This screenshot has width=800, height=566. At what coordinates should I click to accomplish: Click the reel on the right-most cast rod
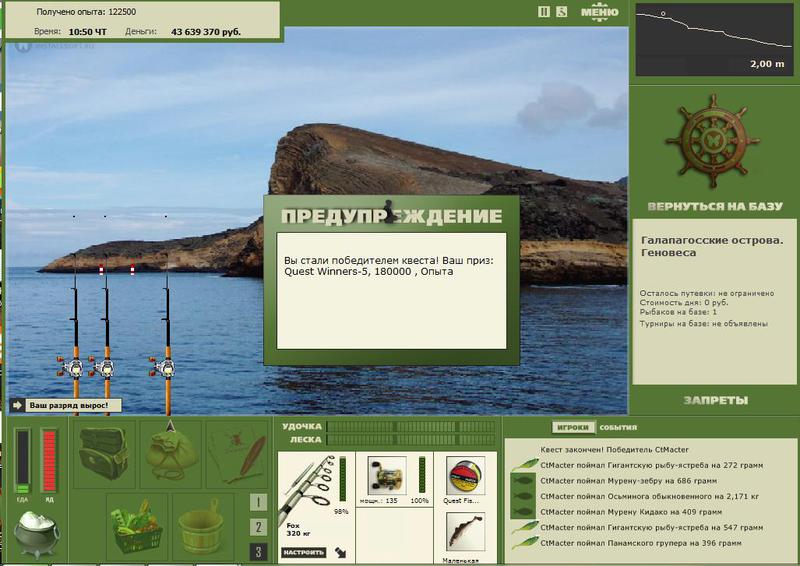162,366
